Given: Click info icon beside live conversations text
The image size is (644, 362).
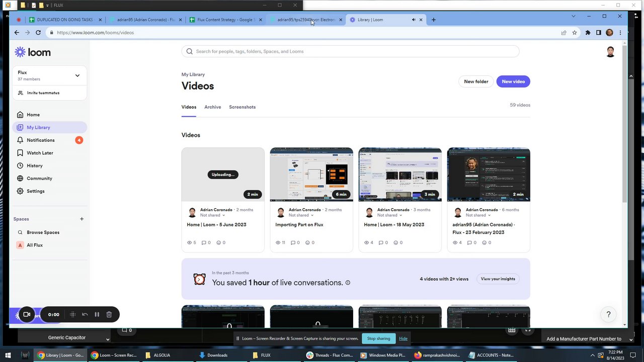Looking at the screenshot, I should [x=348, y=283].
